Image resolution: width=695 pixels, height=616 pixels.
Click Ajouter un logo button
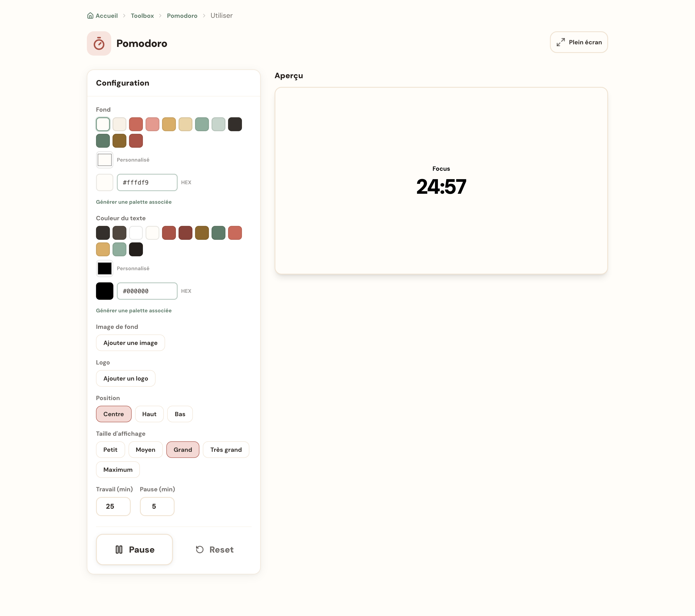pos(126,379)
